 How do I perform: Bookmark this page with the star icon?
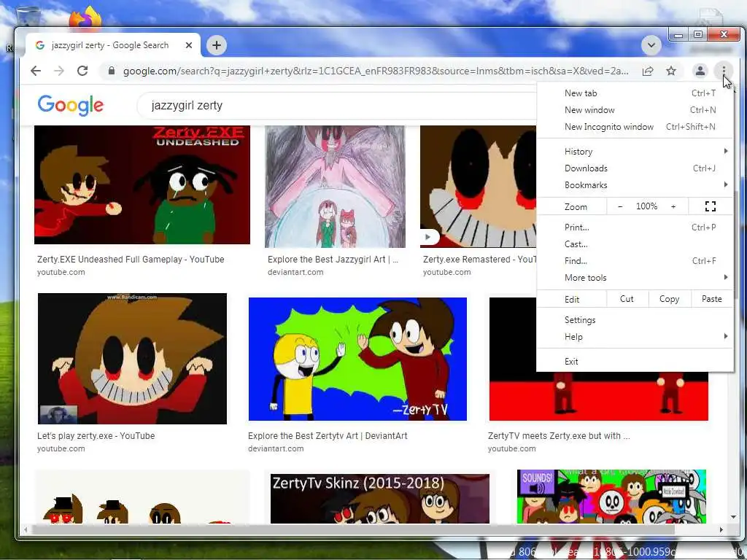click(x=671, y=71)
